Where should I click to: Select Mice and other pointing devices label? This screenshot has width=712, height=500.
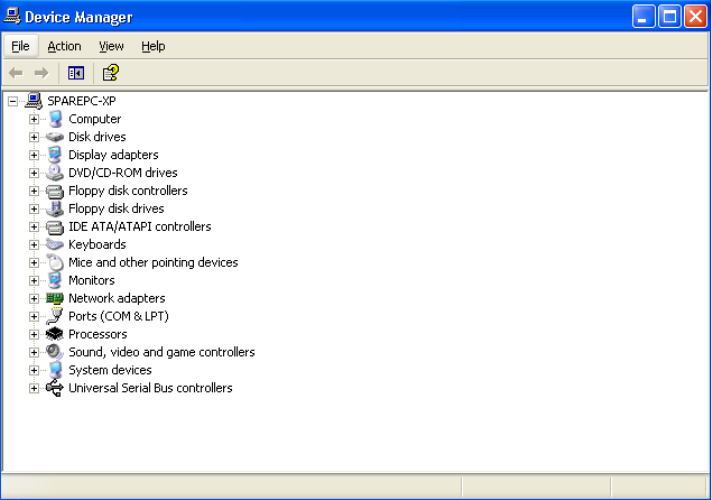pos(153,262)
